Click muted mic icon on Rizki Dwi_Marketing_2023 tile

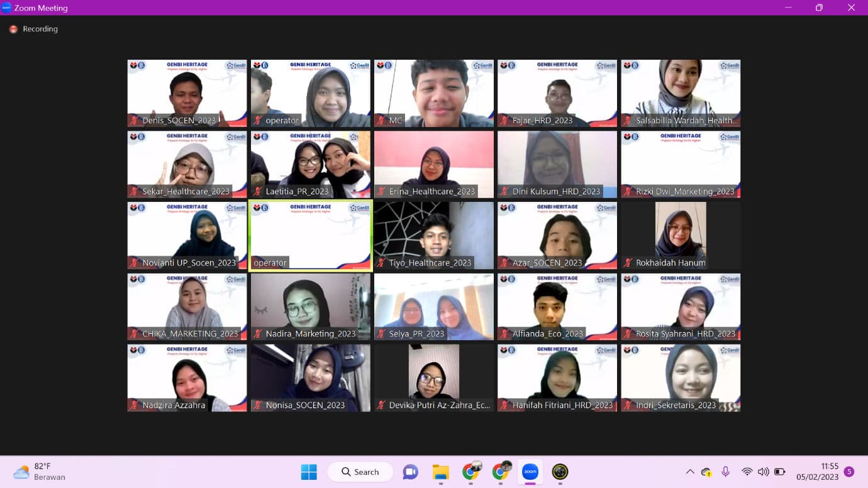pyautogui.click(x=627, y=191)
